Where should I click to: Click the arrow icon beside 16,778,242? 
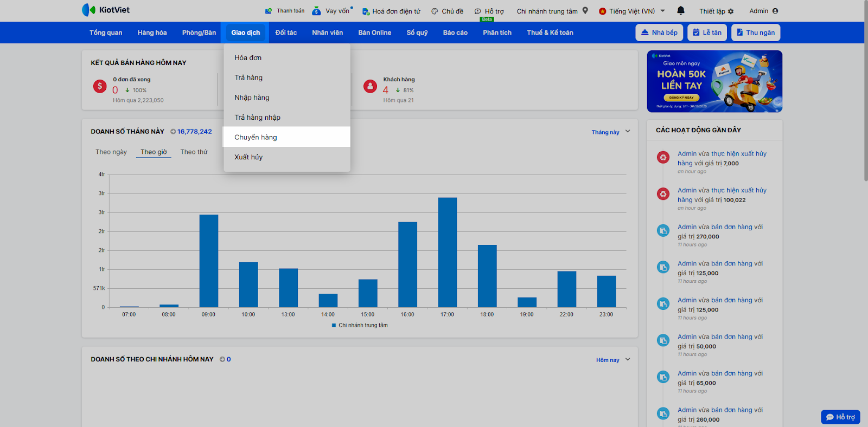173,132
